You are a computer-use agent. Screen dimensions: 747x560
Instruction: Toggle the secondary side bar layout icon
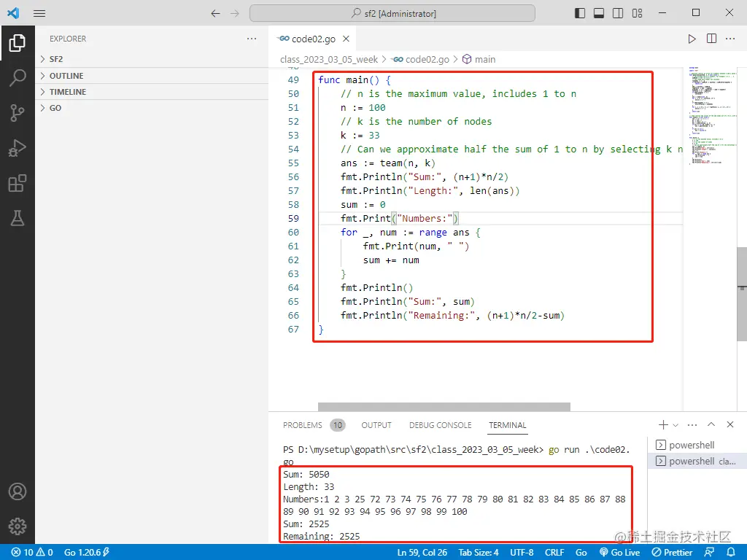tap(618, 13)
